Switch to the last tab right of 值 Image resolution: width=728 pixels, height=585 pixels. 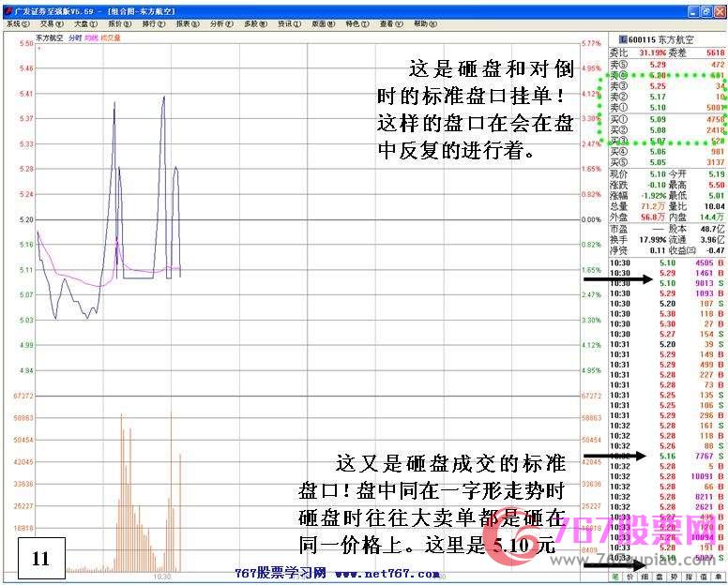pos(719,577)
